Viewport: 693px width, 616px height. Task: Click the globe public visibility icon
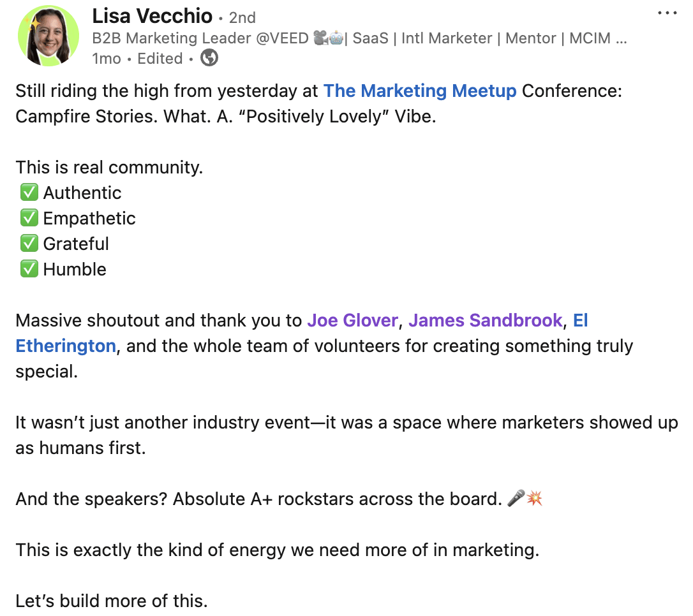209,58
